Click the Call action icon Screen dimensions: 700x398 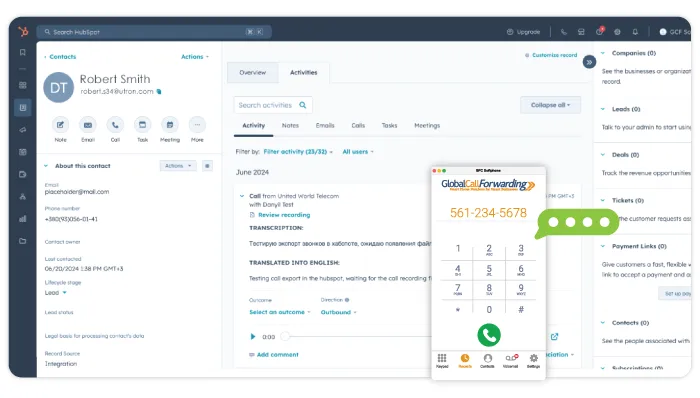coord(115,125)
